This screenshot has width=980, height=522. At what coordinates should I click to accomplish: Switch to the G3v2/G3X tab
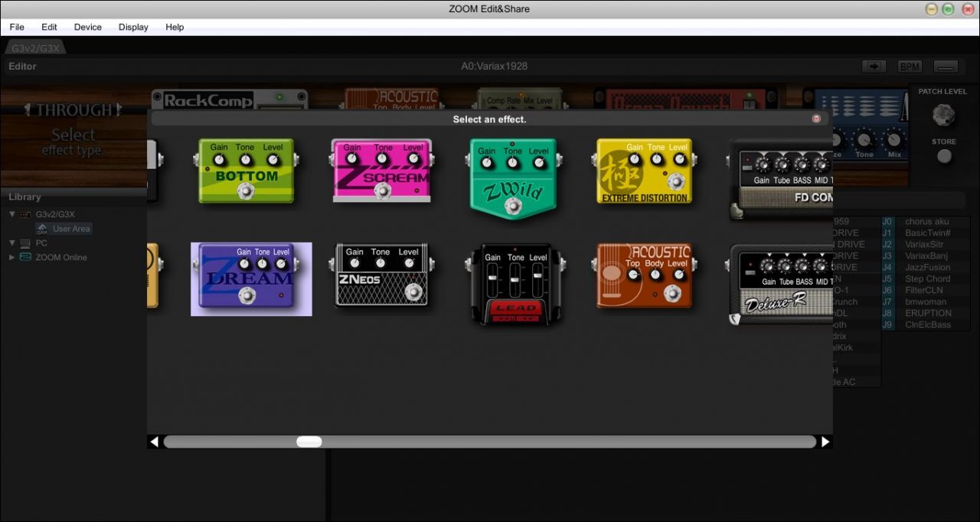[x=35, y=48]
